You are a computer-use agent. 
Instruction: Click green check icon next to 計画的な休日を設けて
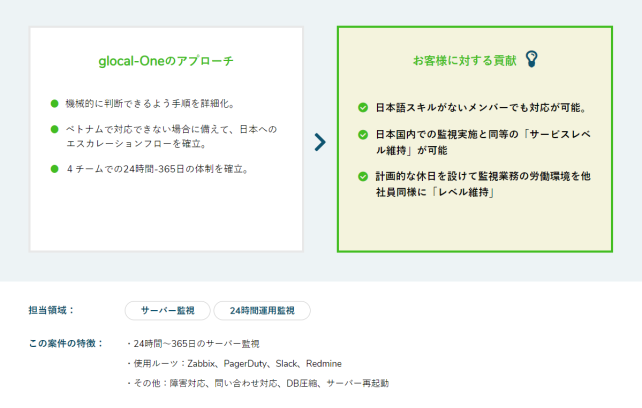[x=363, y=176]
